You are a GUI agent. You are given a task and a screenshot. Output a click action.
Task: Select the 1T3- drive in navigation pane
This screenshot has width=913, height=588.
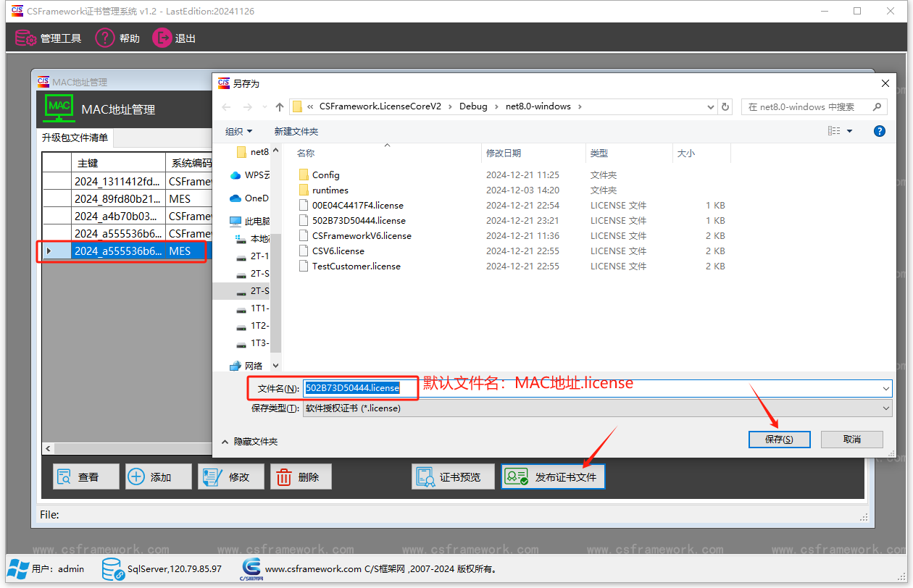[253, 343]
